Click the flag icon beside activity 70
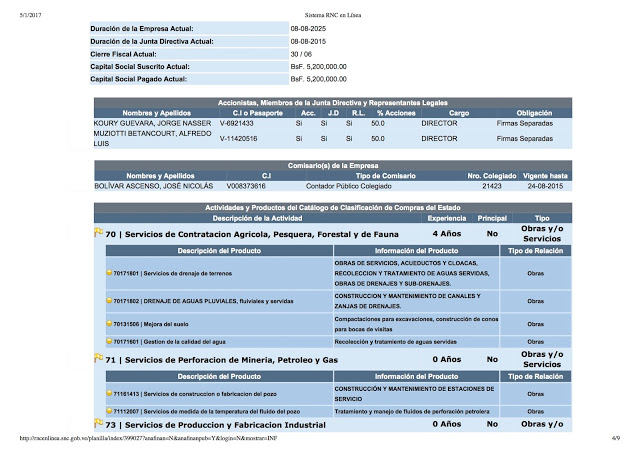640x453 pixels. coord(98,232)
